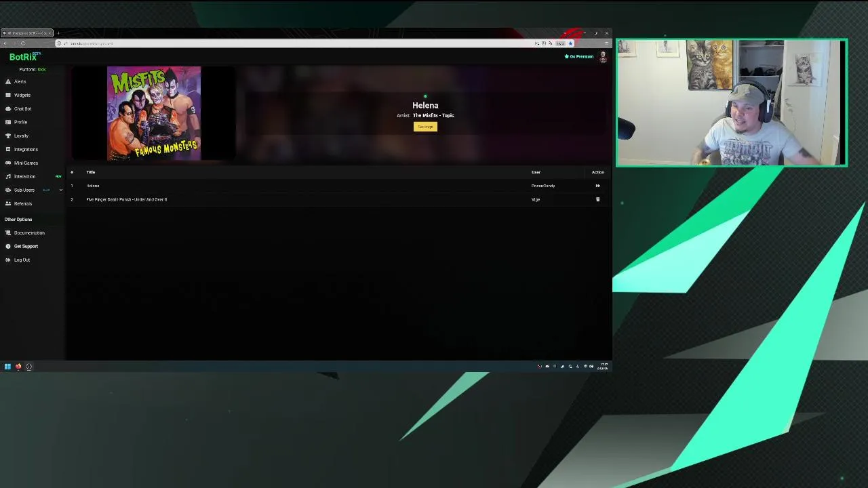Open Interaction music note item
Viewport: 868px width, 488px height.
pyautogui.click(x=24, y=176)
